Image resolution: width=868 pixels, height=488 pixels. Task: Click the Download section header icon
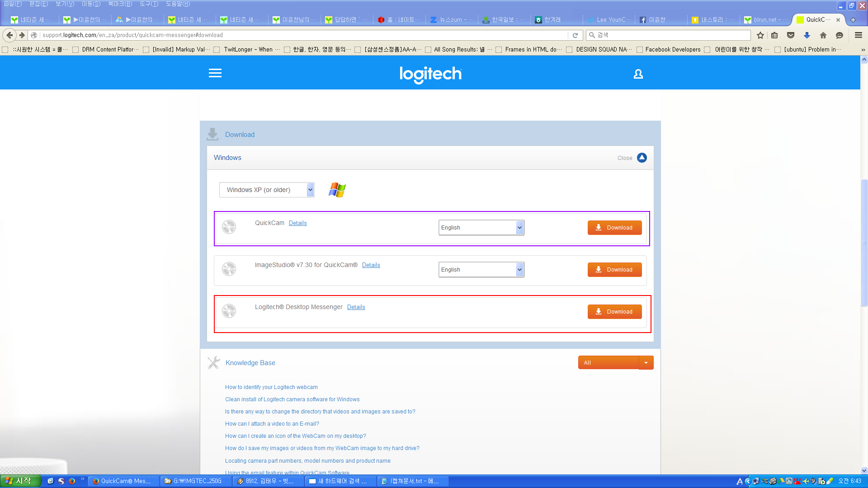point(212,134)
